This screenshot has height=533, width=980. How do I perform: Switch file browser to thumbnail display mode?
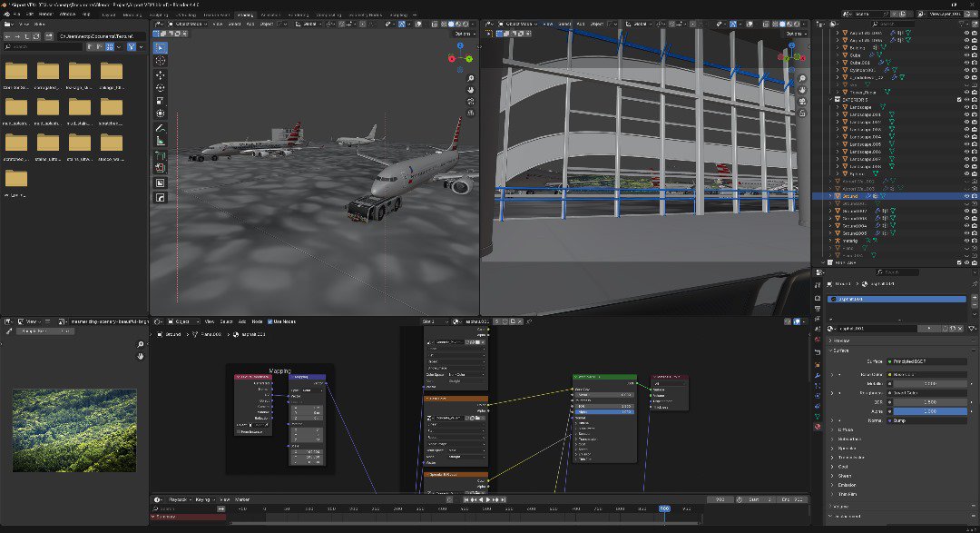pos(110,47)
